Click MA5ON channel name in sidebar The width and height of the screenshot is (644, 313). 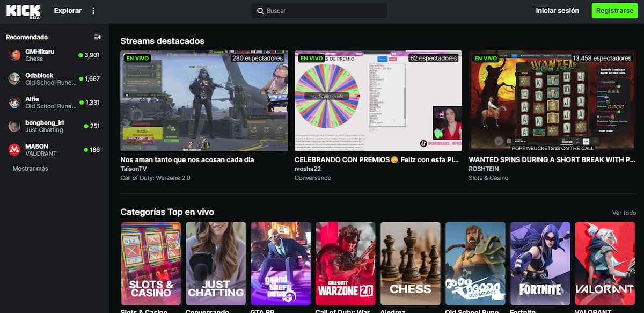pos(36,147)
